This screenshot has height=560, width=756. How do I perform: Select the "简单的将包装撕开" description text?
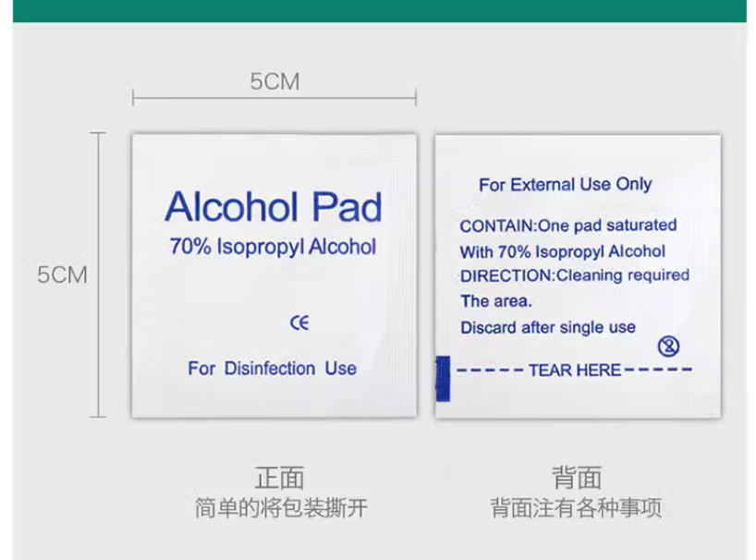[x=280, y=507]
